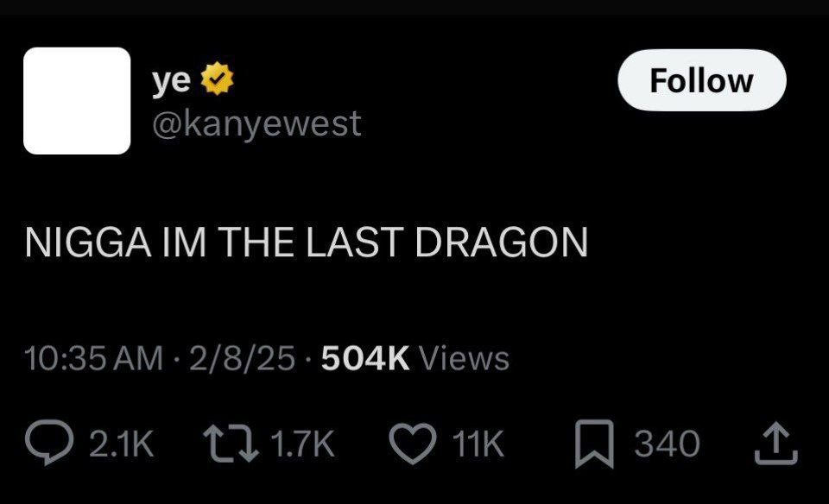The width and height of the screenshot is (829, 504).
Task: Click the 1.7K reposts count
Action: tap(303, 444)
